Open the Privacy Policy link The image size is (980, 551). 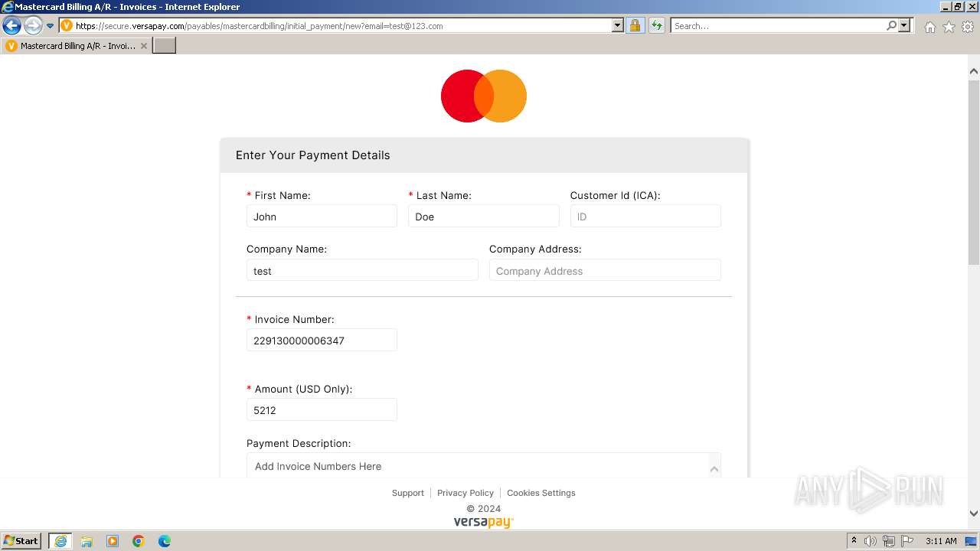tap(465, 493)
